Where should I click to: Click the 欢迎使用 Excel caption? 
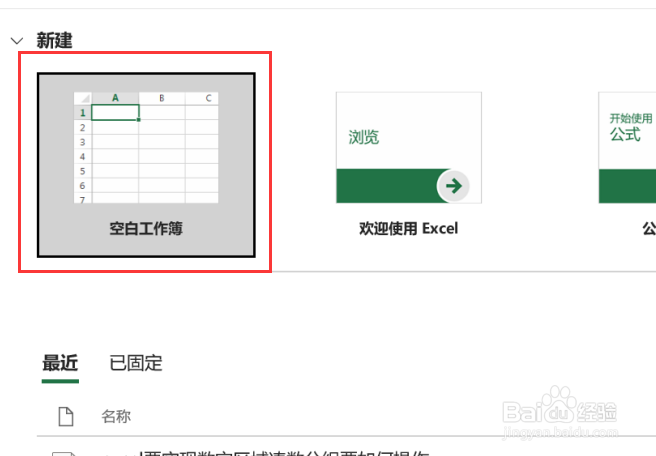(409, 228)
